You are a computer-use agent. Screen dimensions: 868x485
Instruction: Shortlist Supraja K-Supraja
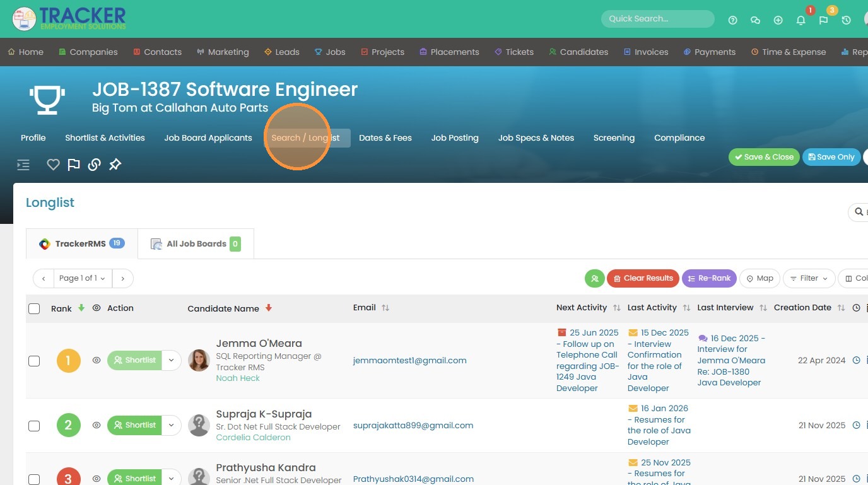coord(134,425)
